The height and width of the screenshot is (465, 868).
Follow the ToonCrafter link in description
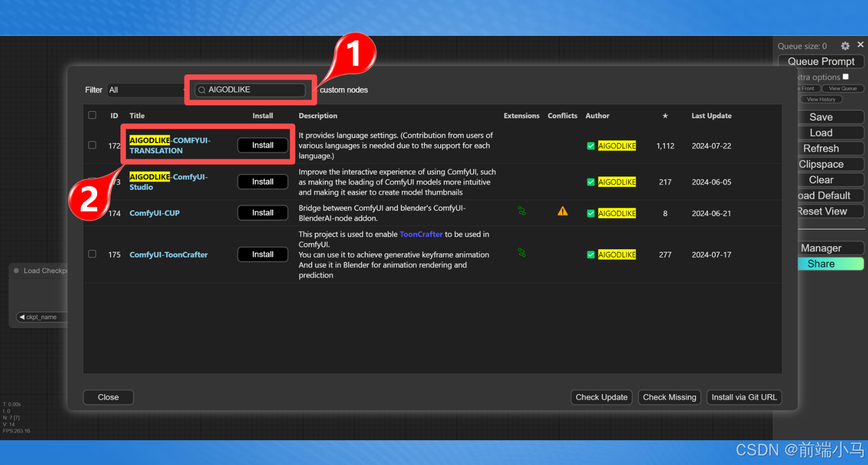pyautogui.click(x=421, y=234)
